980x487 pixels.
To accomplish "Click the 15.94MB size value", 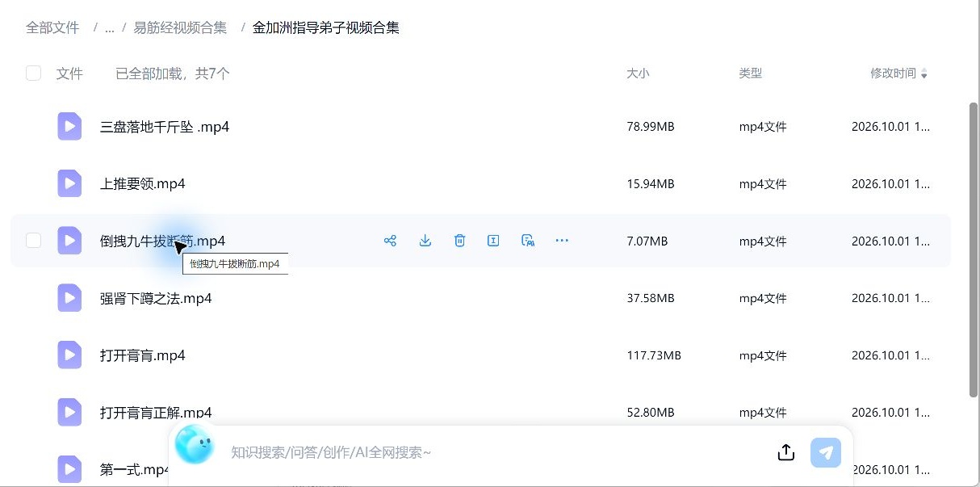I will click(x=651, y=184).
